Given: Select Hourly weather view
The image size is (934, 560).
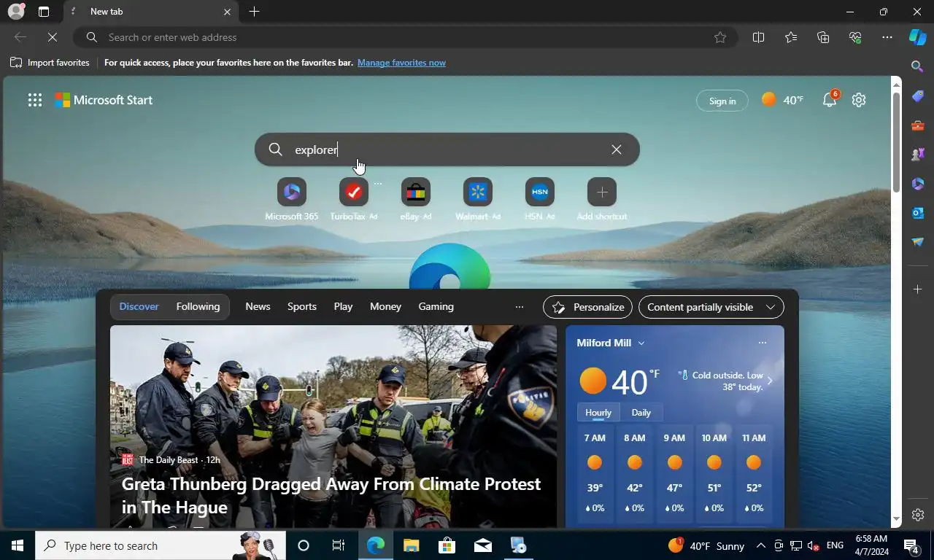Looking at the screenshot, I should point(598,413).
